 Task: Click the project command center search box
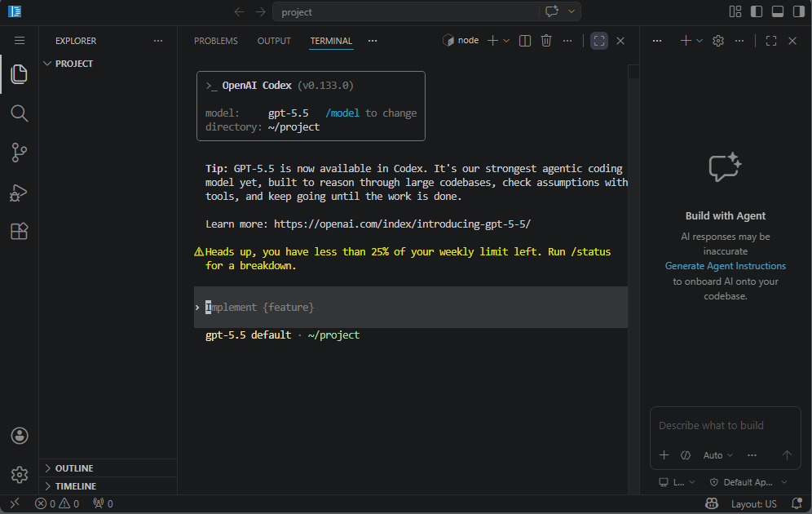pyautogui.click(x=407, y=12)
